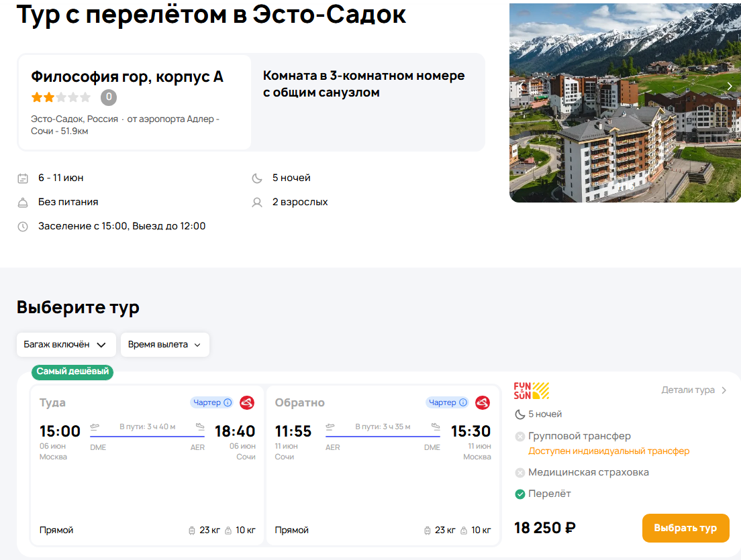Click the person icon next to 2 взрослых

point(257,203)
